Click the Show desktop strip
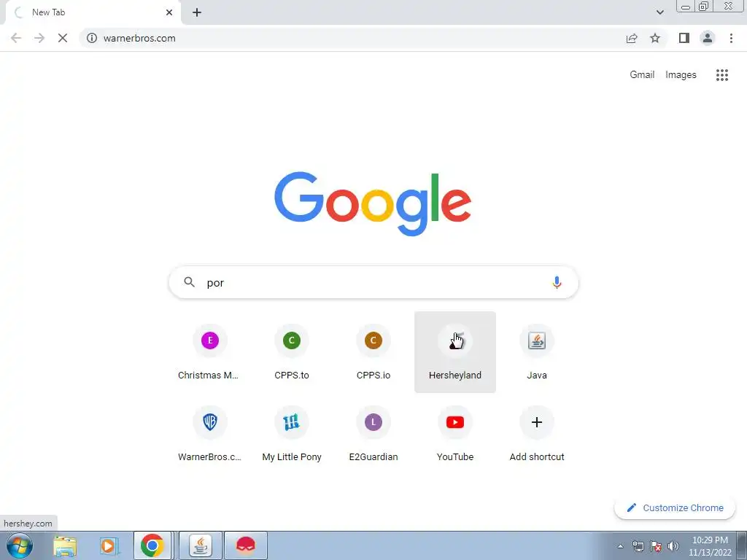Image resolution: width=747 pixels, height=560 pixels. click(x=742, y=545)
